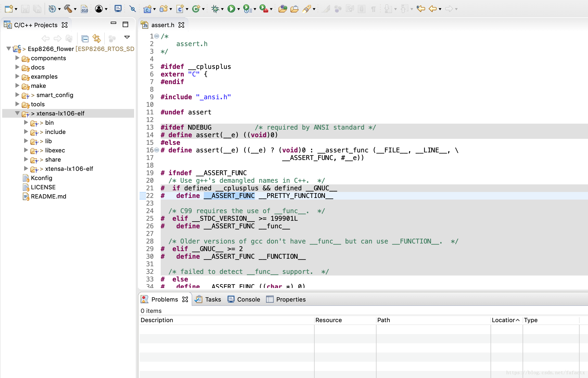Toggle Link with Editor in Projects panel
This screenshot has height=378, width=588.
(97, 39)
